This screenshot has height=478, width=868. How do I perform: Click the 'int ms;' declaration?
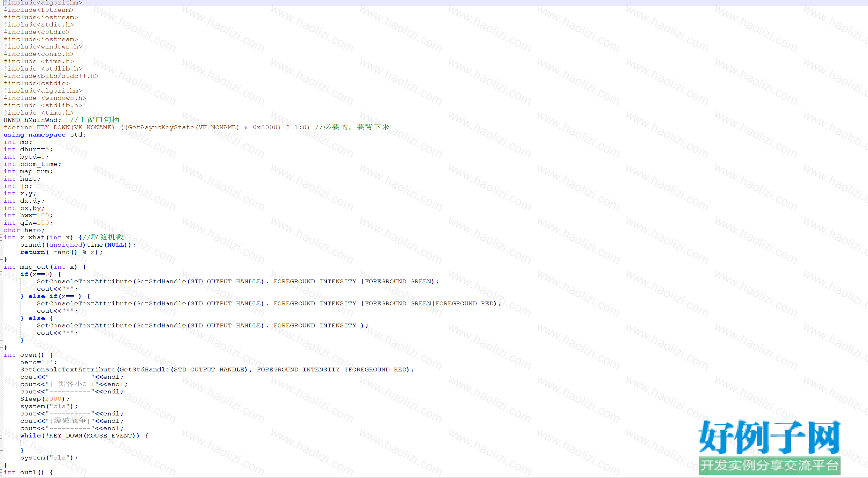coord(18,142)
